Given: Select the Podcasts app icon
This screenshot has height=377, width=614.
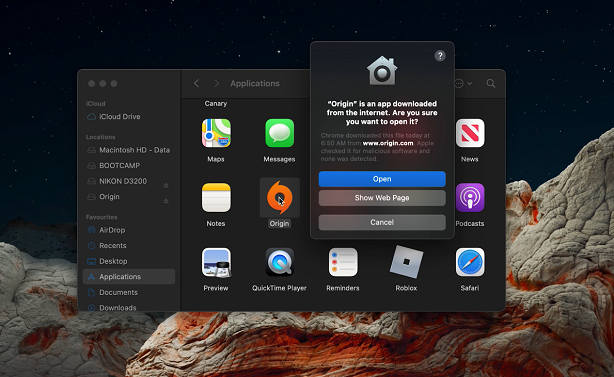Looking at the screenshot, I should click(470, 198).
